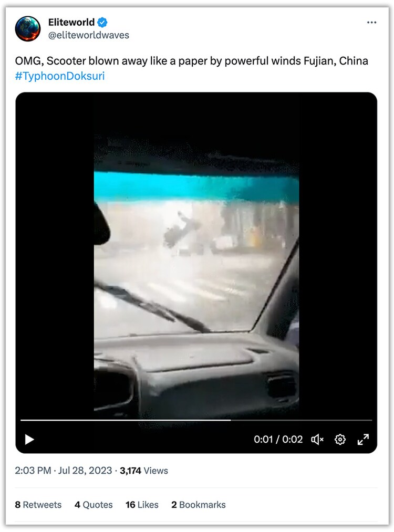This screenshot has height=532, width=394.
Task: Click the Eliteworld profile avatar
Action: point(28,28)
